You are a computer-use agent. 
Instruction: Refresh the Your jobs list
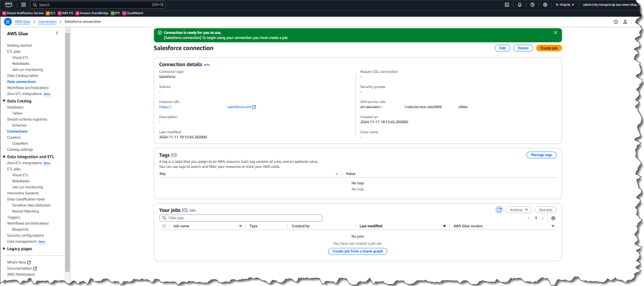(x=499, y=210)
